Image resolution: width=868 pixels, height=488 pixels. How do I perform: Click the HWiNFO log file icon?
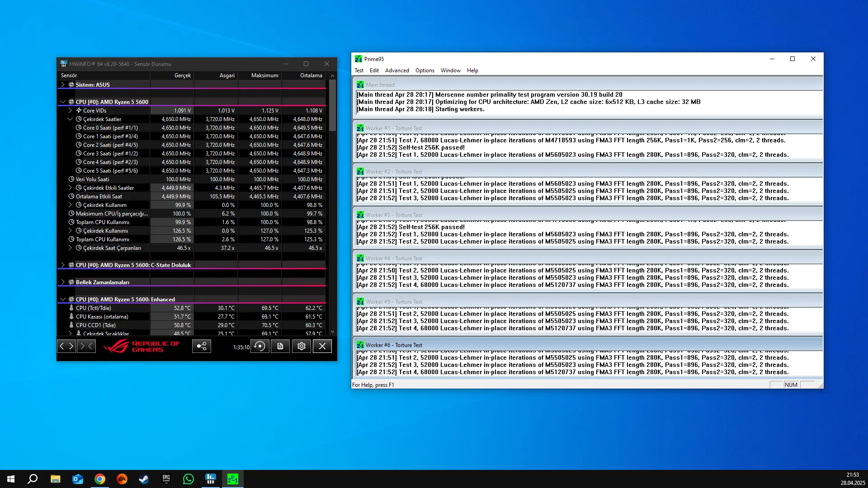pos(280,346)
